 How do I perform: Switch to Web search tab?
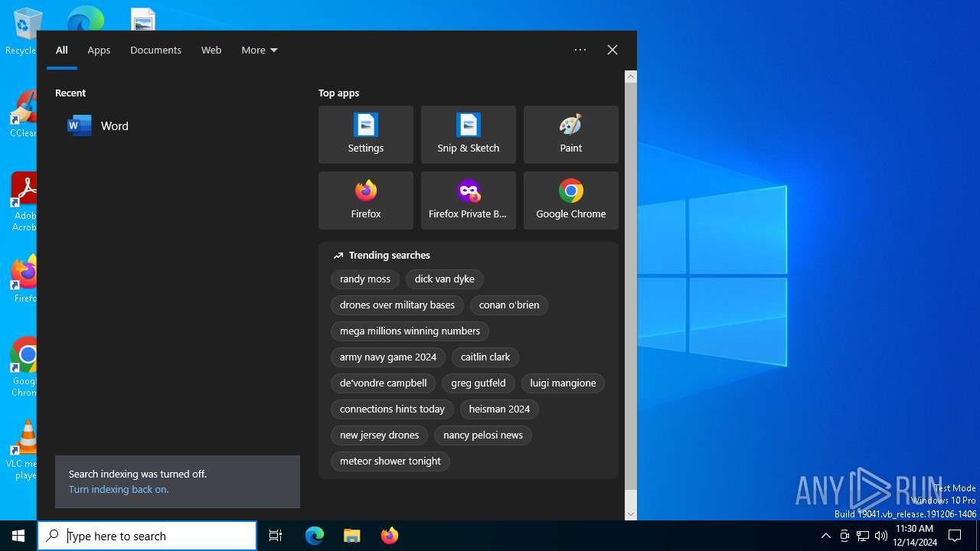[211, 50]
